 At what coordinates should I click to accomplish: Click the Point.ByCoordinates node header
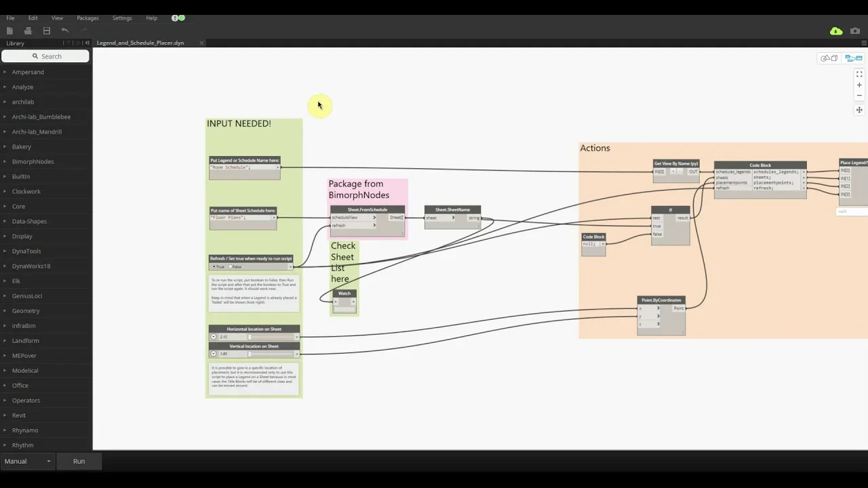click(661, 300)
